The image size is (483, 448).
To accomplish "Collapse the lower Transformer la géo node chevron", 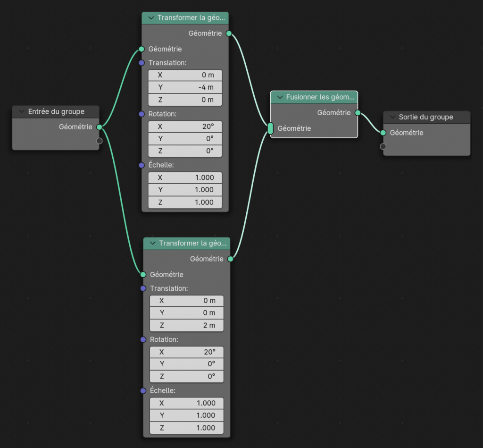I will (152, 244).
